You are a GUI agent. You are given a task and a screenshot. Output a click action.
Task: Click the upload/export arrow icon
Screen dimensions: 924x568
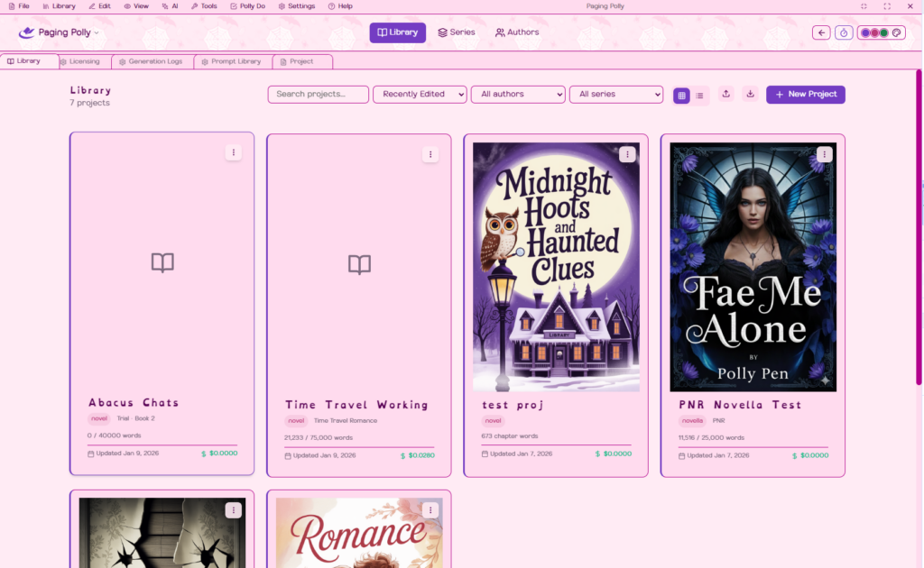point(726,94)
